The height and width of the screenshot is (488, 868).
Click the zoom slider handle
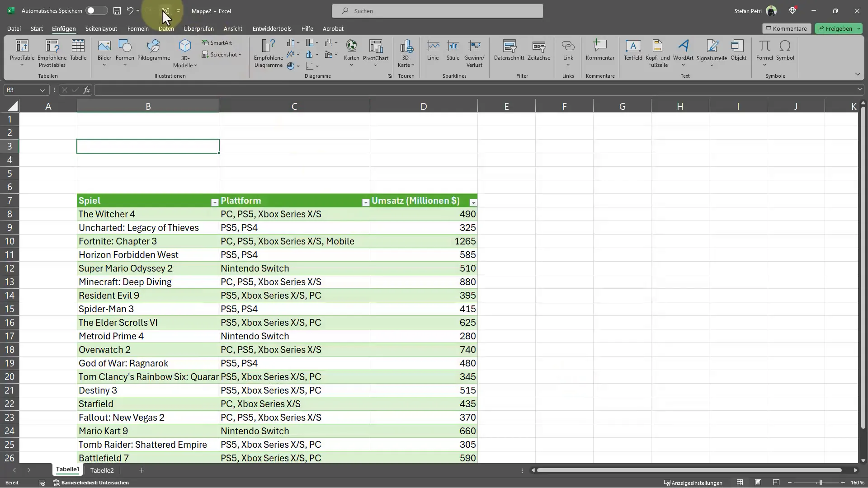click(820, 483)
